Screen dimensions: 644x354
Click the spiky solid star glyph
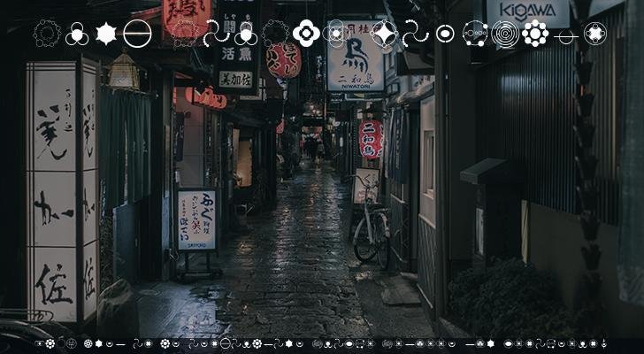[x=106, y=34]
